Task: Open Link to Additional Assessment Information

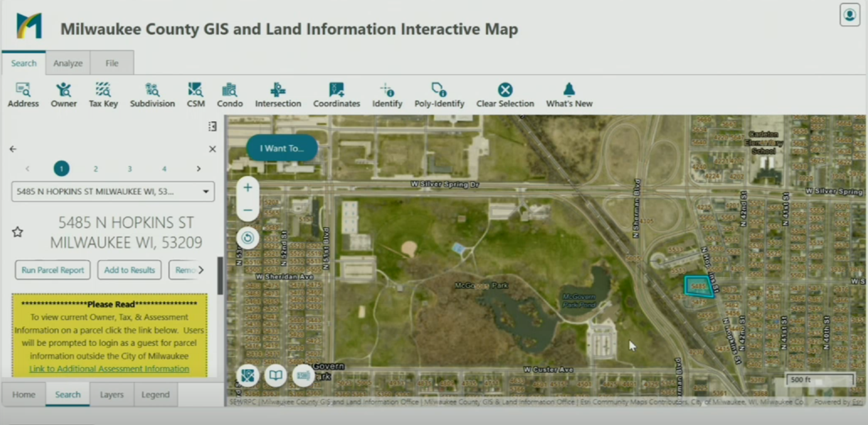Action: click(x=109, y=369)
